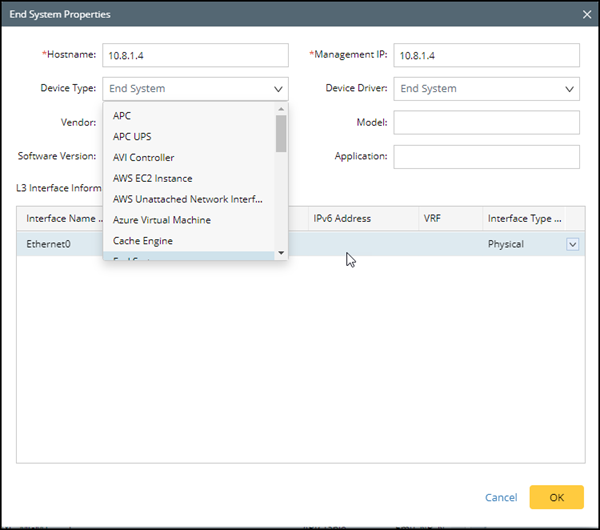The height and width of the screenshot is (530, 600).
Task: Expand the Device Type dropdown arrow
Action: (x=278, y=89)
